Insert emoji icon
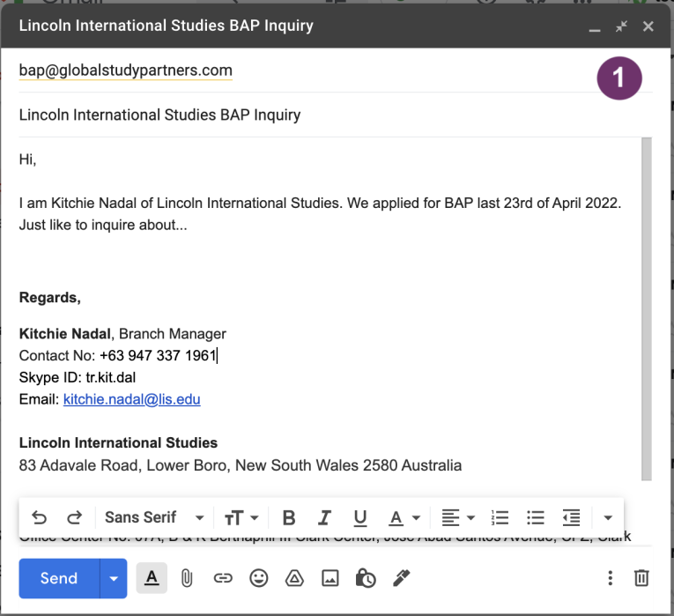674x616 pixels. tap(259, 578)
